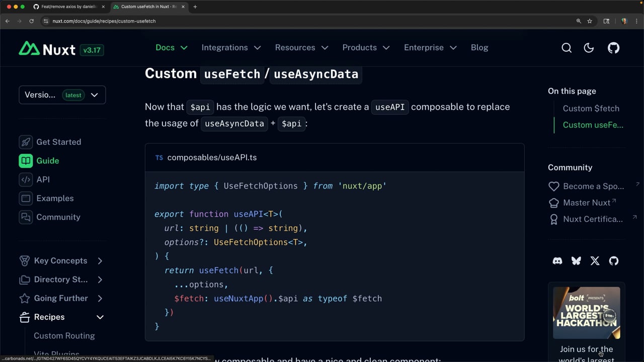This screenshot has height=362, width=644.
Task: Open the search icon in the Nuxt header
Action: (567, 48)
